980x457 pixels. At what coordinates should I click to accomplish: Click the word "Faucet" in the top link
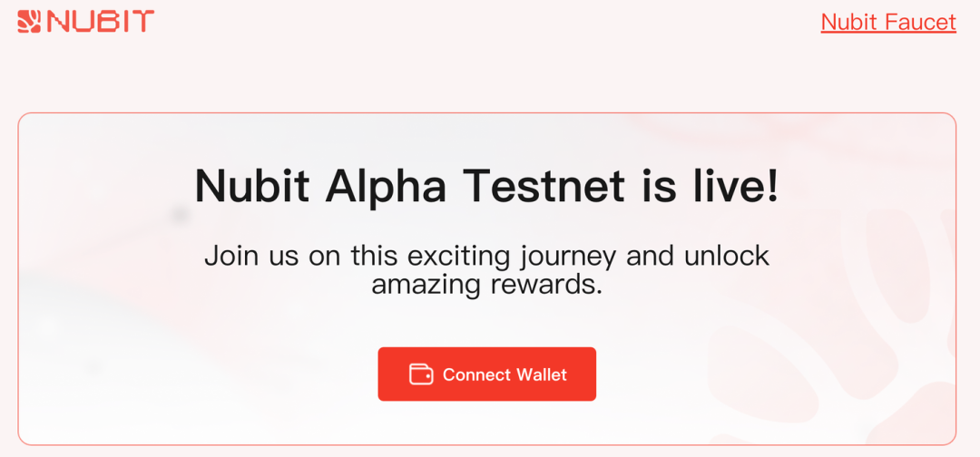pos(921,22)
